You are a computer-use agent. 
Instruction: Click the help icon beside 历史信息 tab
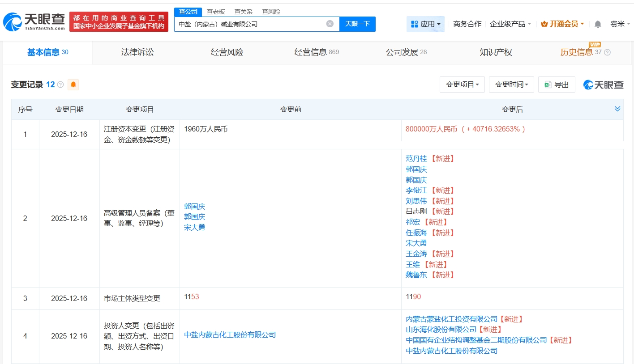point(607,52)
